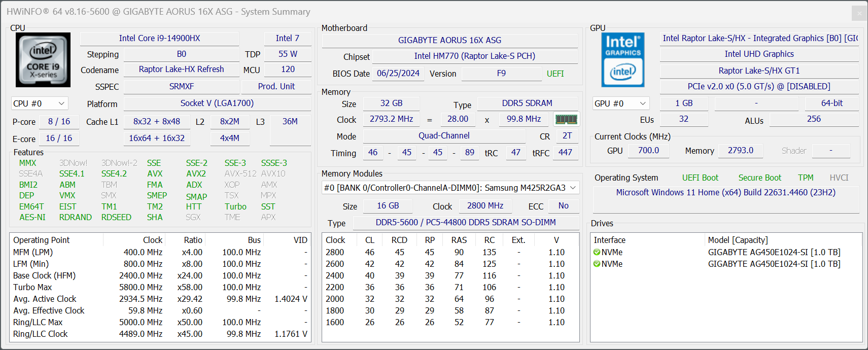Click the Intel Graphics GPU logo

coord(623,60)
